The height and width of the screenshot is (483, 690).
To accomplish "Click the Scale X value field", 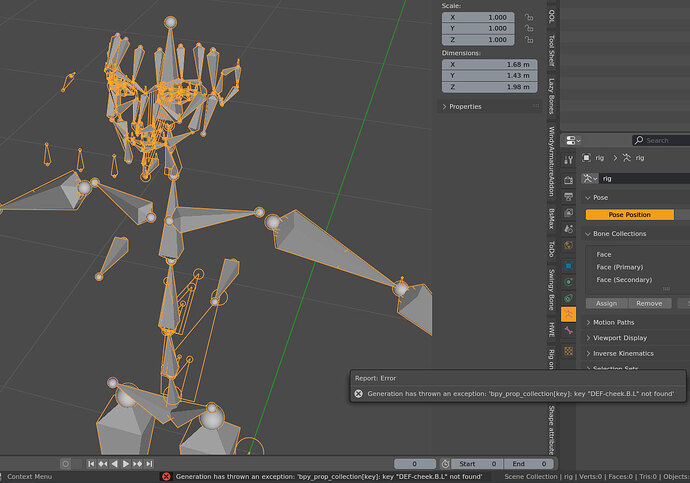I will (478, 17).
